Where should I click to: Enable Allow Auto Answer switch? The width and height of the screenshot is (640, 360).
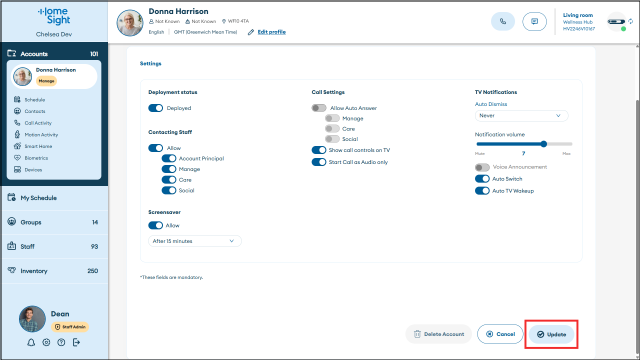[x=319, y=108]
